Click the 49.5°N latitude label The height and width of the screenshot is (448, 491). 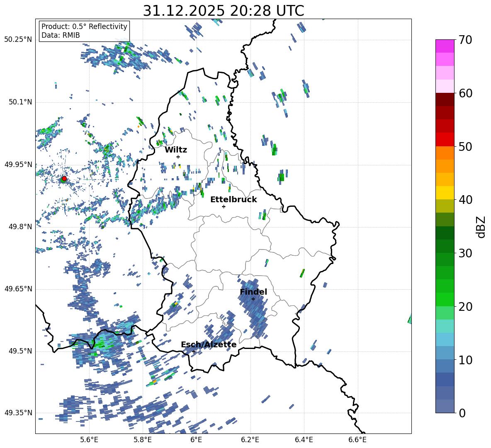[x=21, y=351]
